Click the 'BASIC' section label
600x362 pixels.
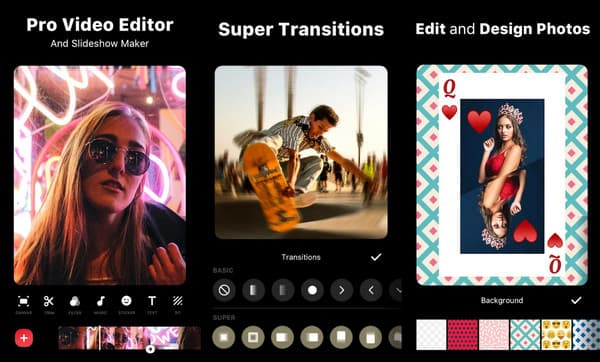coord(223,270)
